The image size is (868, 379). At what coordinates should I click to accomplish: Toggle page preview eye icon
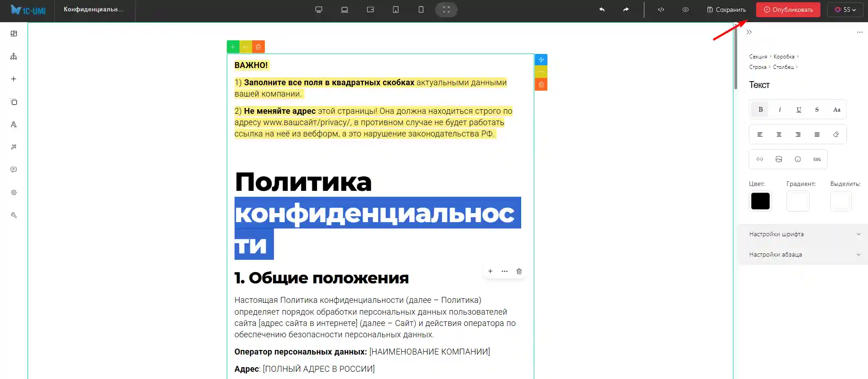point(686,10)
